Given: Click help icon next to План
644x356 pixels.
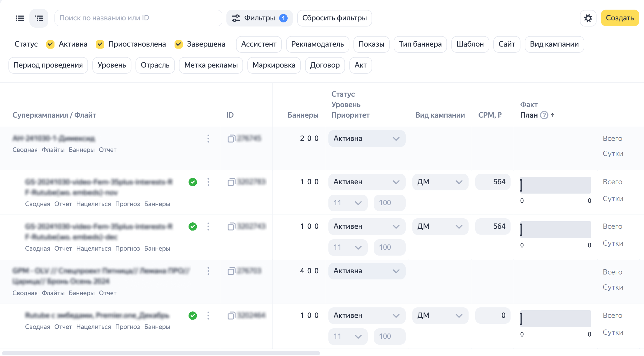Looking at the screenshot, I should (x=544, y=115).
